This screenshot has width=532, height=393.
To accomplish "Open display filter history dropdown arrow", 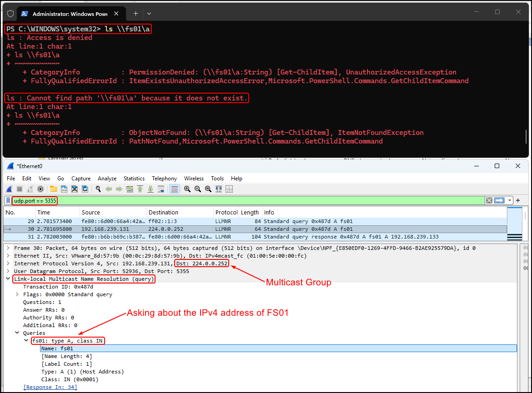I will tap(510, 201).
